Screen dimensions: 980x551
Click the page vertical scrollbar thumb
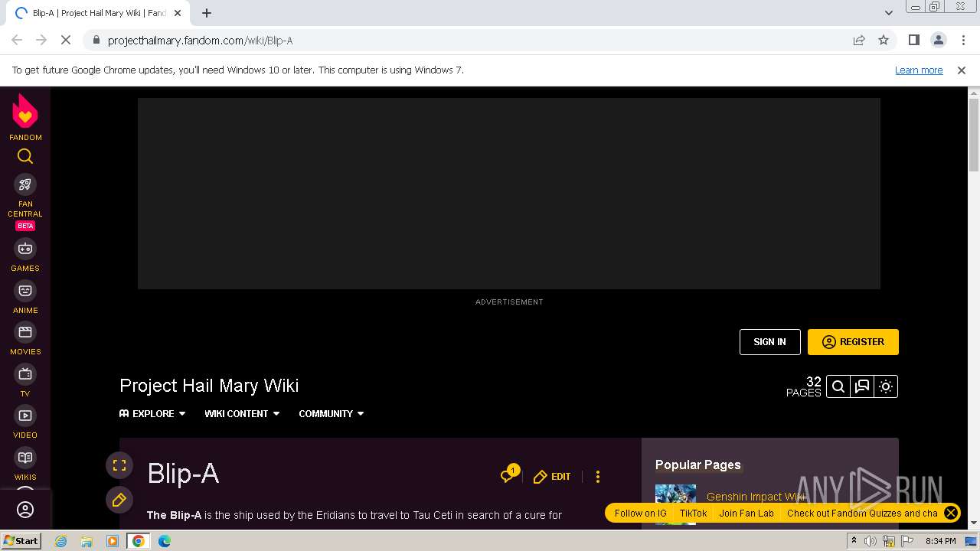coord(974,136)
